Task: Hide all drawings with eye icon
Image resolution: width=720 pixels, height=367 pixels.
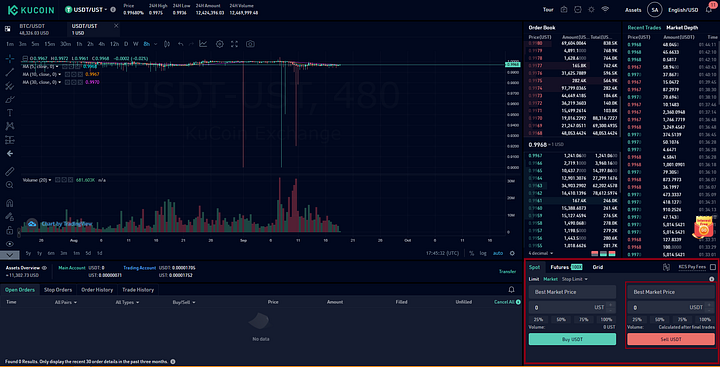Action: click(10, 243)
